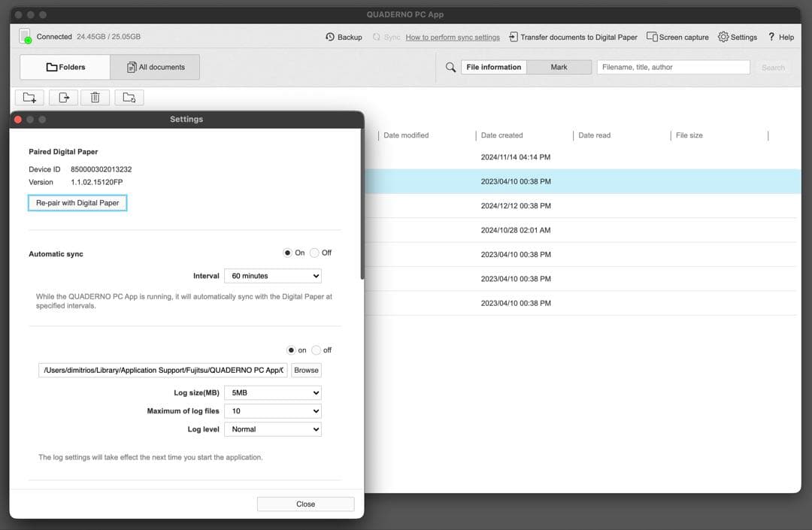The image size is (812, 530).
Task: Click the Browse button for log path
Action: tap(306, 370)
